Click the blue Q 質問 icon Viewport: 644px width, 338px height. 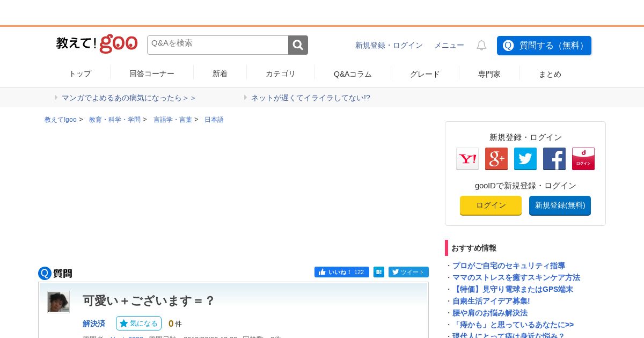[45, 273]
